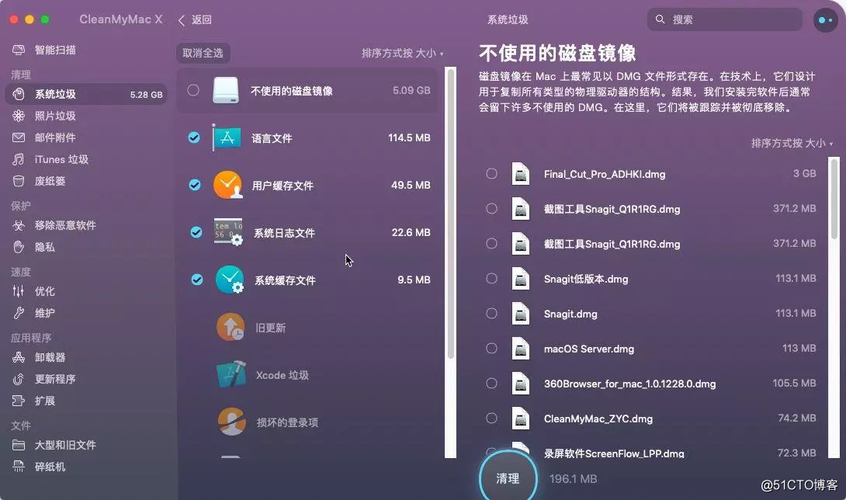Click the 返回 back arrow

[x=181, y=20]
